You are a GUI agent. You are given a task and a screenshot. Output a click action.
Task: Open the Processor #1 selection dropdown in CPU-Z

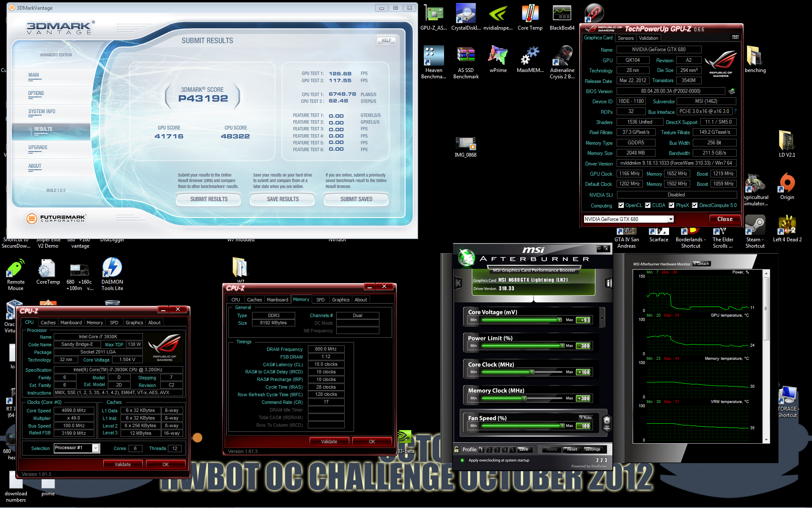click(x=96, y=448)
